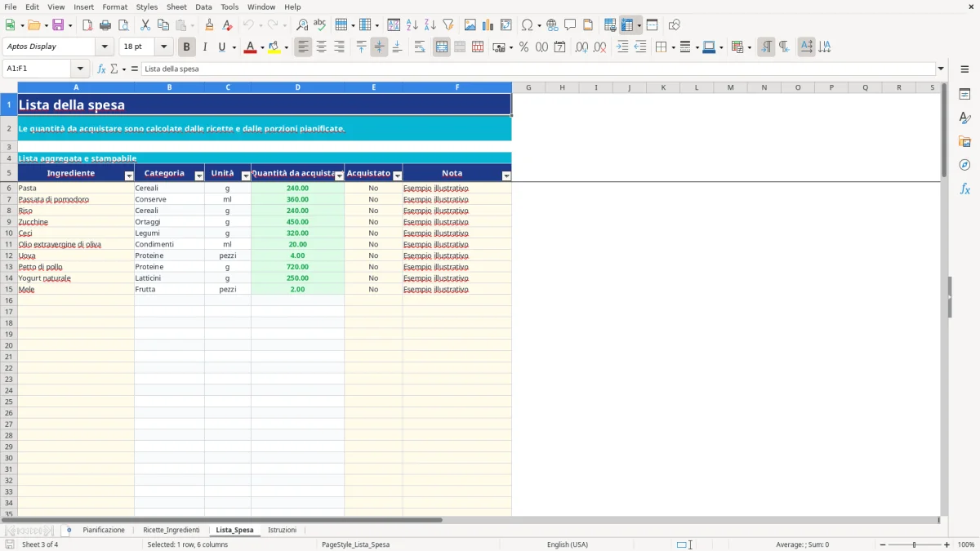Click the PageStyle_Lista_Spesa status bar entry

tap(355, 544)
